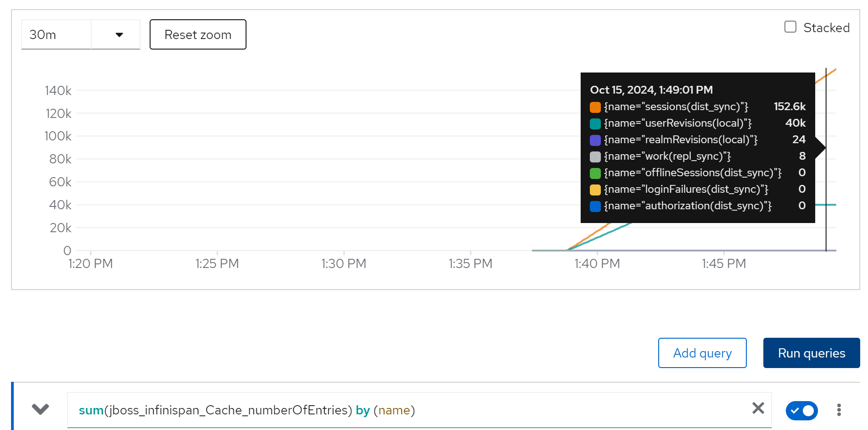Disable the query using the toggle switch
Screen dimensions: 868x430
coord(801,410)
